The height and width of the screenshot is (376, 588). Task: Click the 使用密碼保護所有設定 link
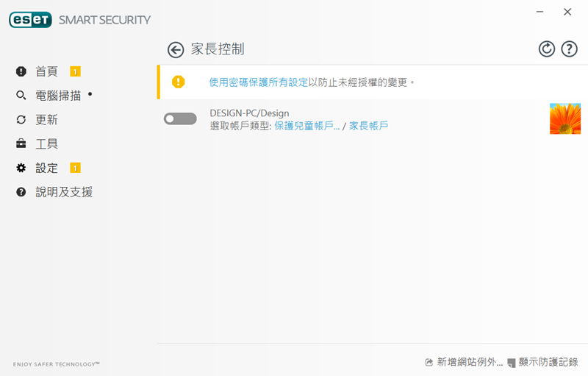(258, 82)
